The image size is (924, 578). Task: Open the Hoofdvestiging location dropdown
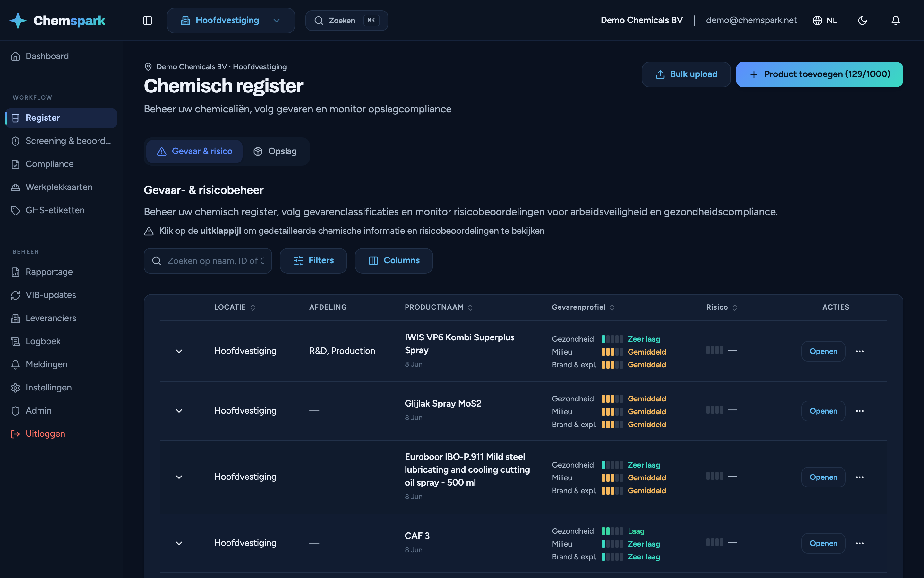[231, 20]
